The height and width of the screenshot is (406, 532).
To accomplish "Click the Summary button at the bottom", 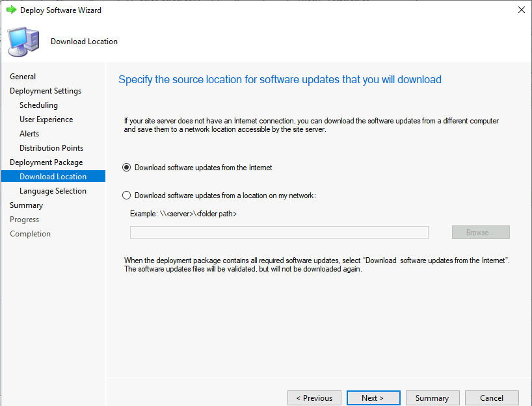I will (432, 398).
